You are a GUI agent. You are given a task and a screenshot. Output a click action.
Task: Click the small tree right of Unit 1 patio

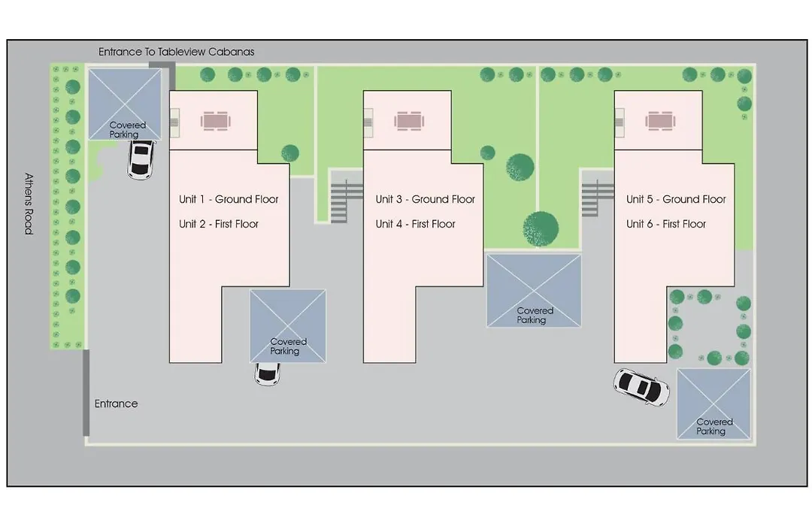coord(290,153)
